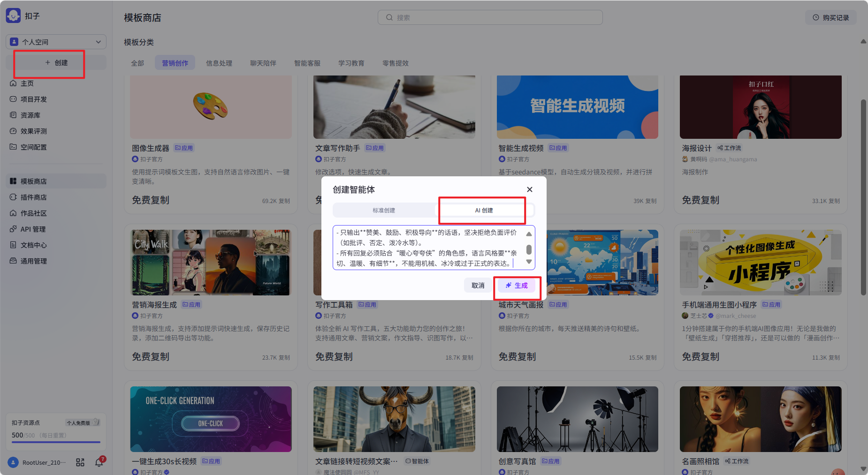The height and width of the screenshot is (475, 868).
Task: Click the page vertical scrollbar
Action: click(863, 197)
